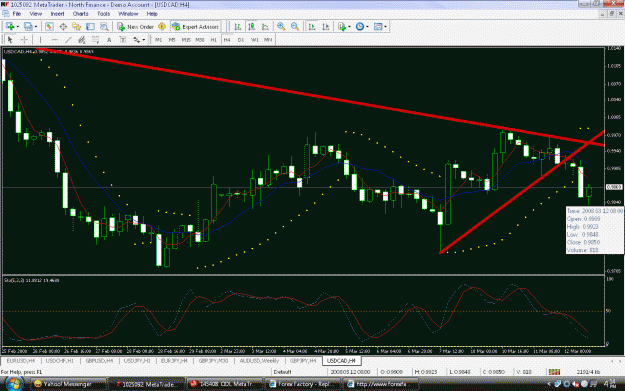This screenshot has width=625, height=391.
Task: Switch to the AUDUSD,Weekly chart tab
Action: point(259,361)
